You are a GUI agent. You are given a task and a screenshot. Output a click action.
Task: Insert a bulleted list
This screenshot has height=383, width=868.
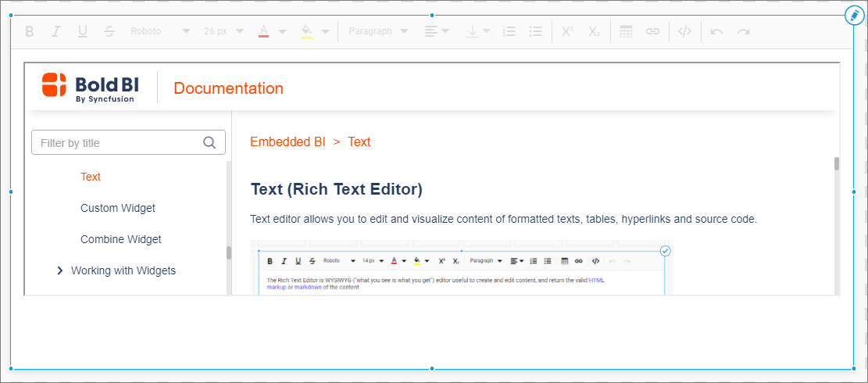535,31
